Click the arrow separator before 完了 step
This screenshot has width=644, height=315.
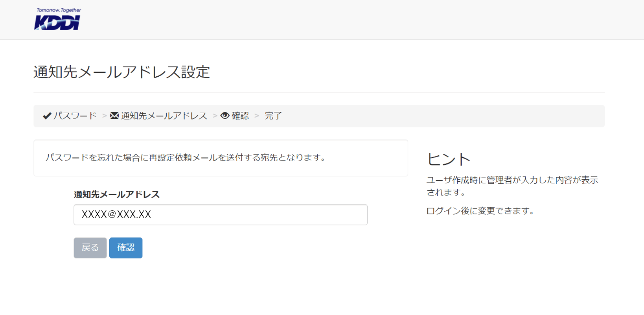point(257,116)
